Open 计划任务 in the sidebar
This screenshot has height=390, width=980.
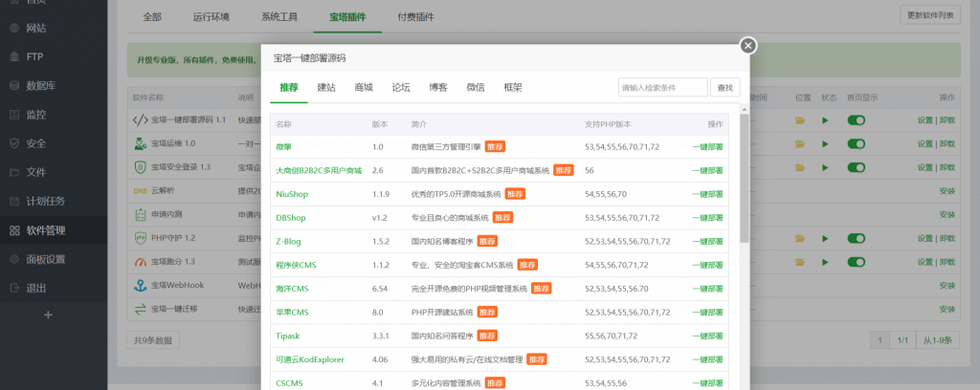[x=45, y=201]
